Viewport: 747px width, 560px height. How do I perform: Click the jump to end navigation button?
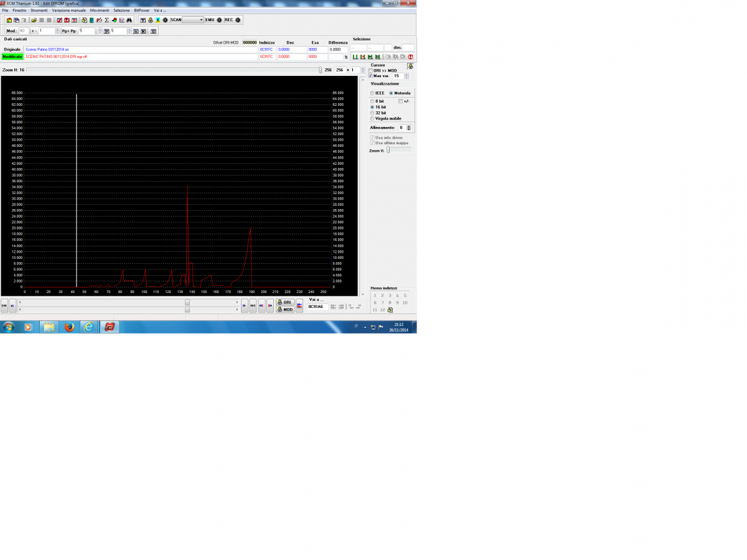(x=253, y=306)
